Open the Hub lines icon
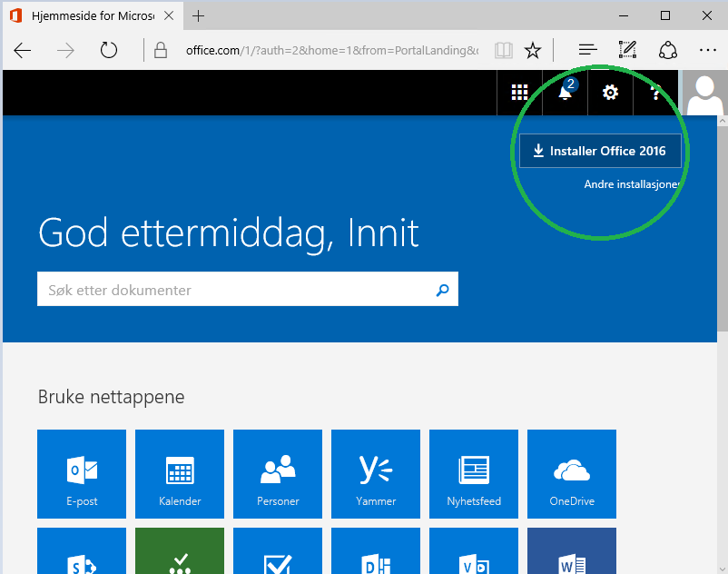Screen dimensions: 728x574 pyautogui.click(x=588, y=49)
